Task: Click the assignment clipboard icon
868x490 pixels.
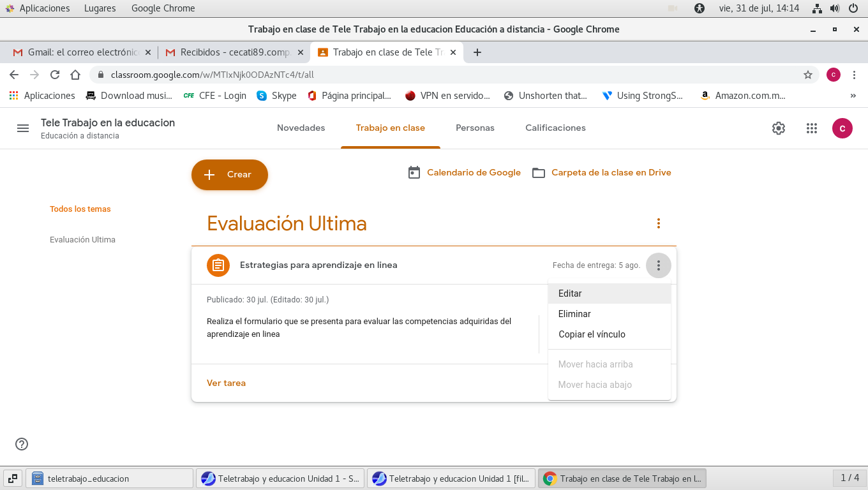Action: (x=218, y=265)
